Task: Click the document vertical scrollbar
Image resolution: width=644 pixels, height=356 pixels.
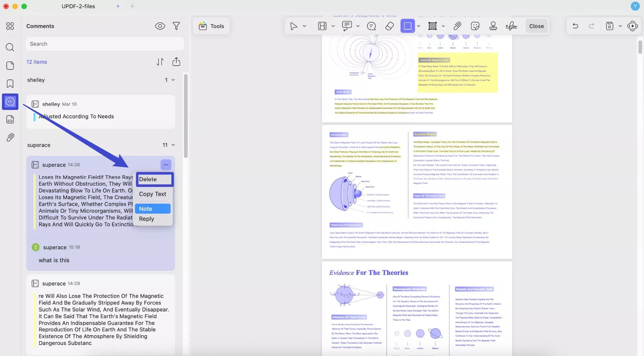Action: [640, 47]
